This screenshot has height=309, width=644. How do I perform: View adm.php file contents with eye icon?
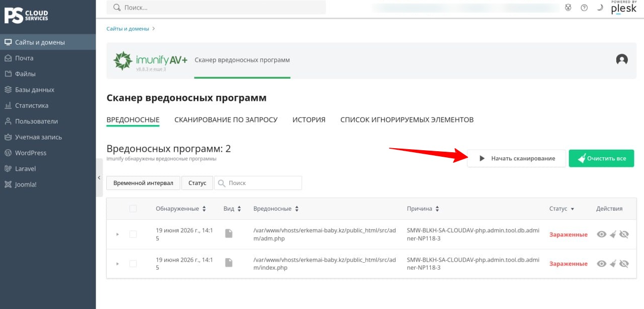(x=601, y=234)
